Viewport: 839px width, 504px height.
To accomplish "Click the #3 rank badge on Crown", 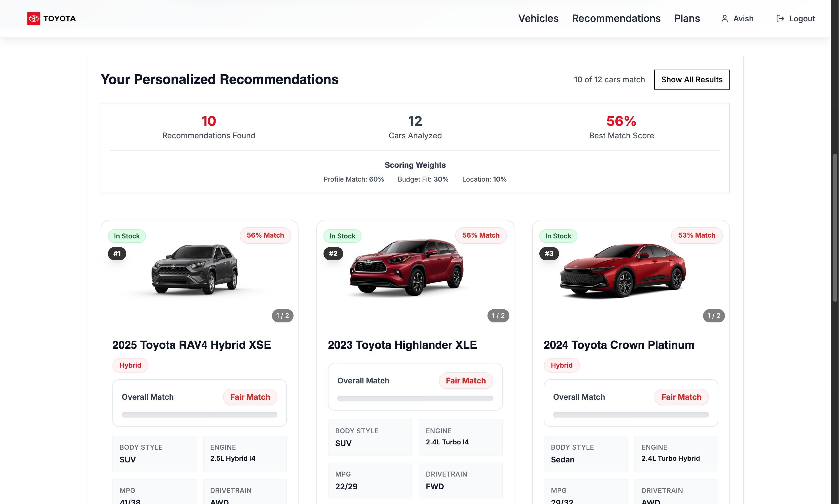I will pyautogui.click(x=549, y=253).
